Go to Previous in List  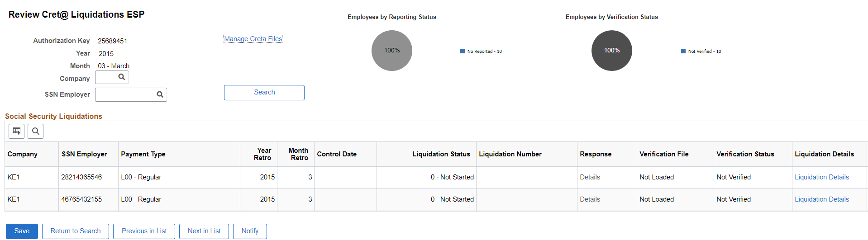(x=144, y=231)
